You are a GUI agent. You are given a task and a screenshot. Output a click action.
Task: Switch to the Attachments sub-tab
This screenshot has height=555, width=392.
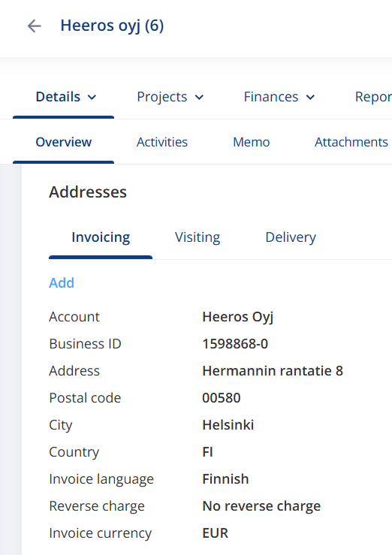tap(351, 142)
